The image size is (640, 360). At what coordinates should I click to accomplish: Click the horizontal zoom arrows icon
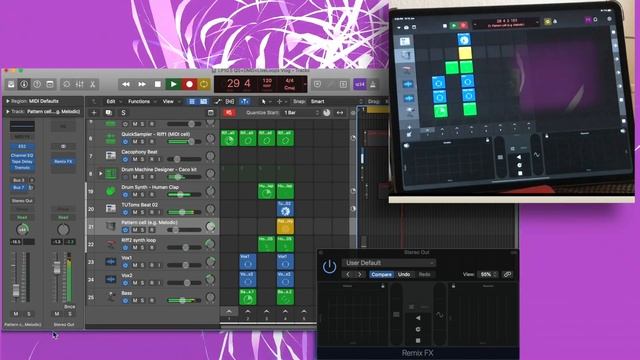coord(340,113)
